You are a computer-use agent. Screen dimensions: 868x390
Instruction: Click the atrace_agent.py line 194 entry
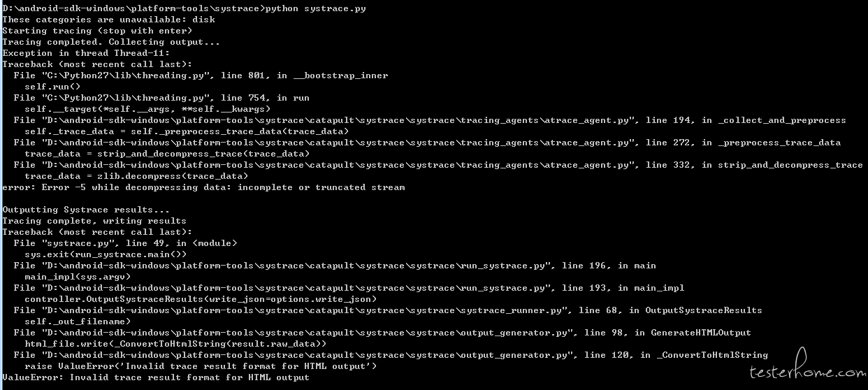(x=430, y=120)
